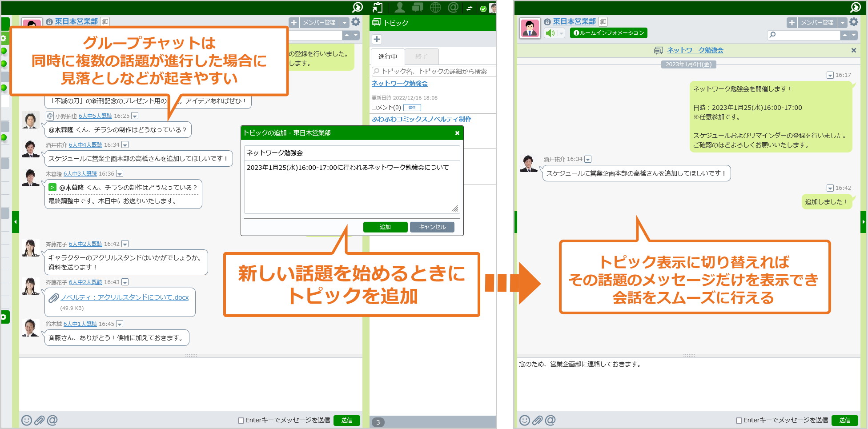Open the emoji picker in left chat input bar

[27, 420]
